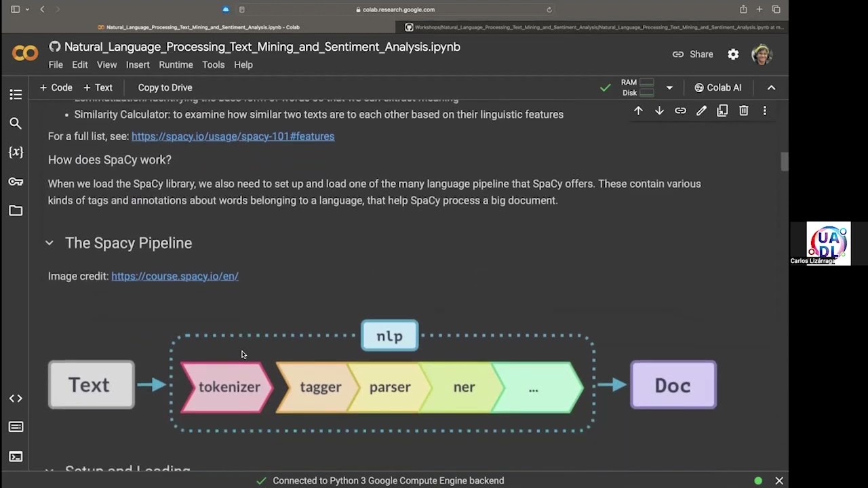Viewport: 868px width, 488px height.
Task: Click the Share button
Action: pyautogui.click(x=693, y=54)
